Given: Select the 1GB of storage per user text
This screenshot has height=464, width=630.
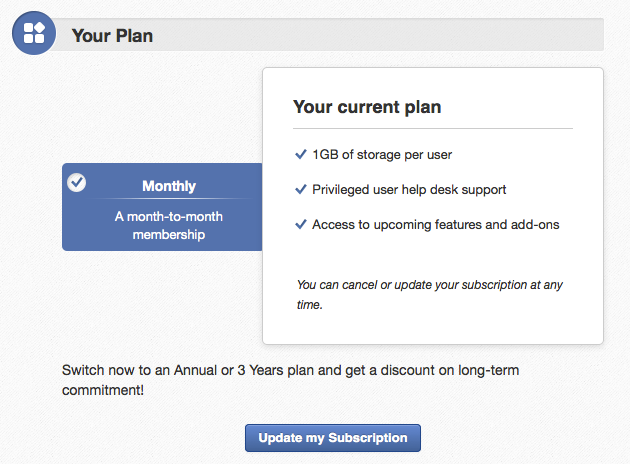Looking at the screenshot, I should point(382,155).
